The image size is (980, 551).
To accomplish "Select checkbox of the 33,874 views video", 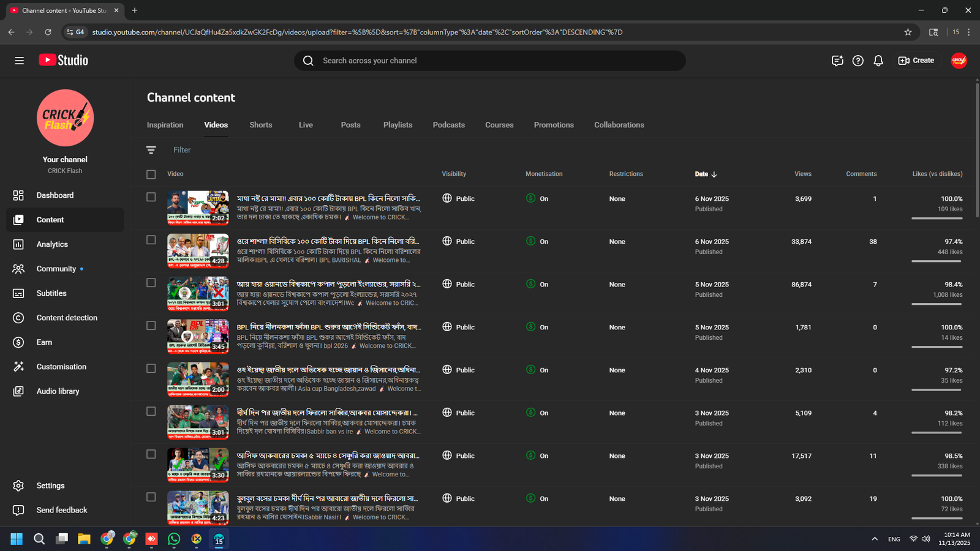I will click(151, 240).
